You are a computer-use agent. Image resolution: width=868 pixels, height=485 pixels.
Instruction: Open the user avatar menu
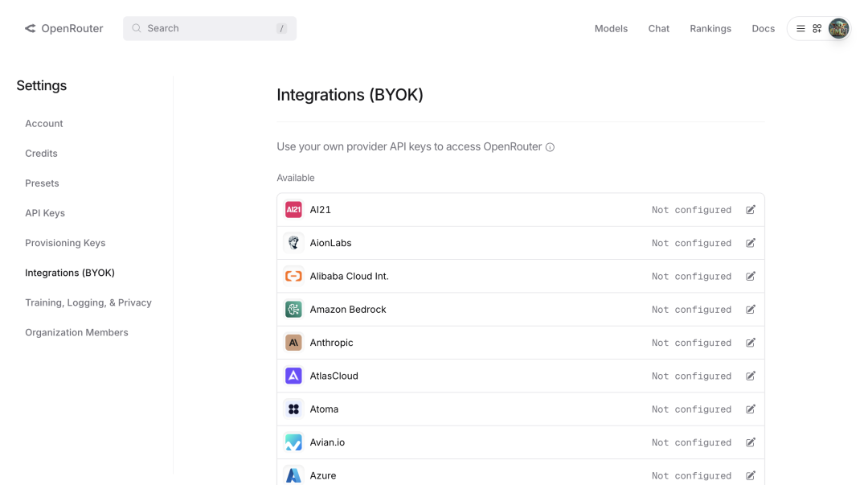(x=838, y=28)
